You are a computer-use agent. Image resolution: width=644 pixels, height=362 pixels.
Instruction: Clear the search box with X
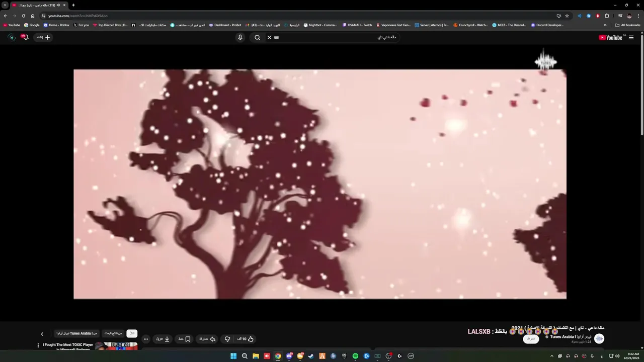[269, 37]
